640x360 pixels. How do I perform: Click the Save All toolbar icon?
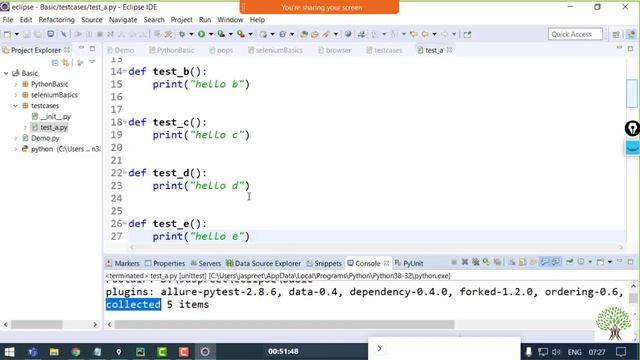[x=37, y=34]
